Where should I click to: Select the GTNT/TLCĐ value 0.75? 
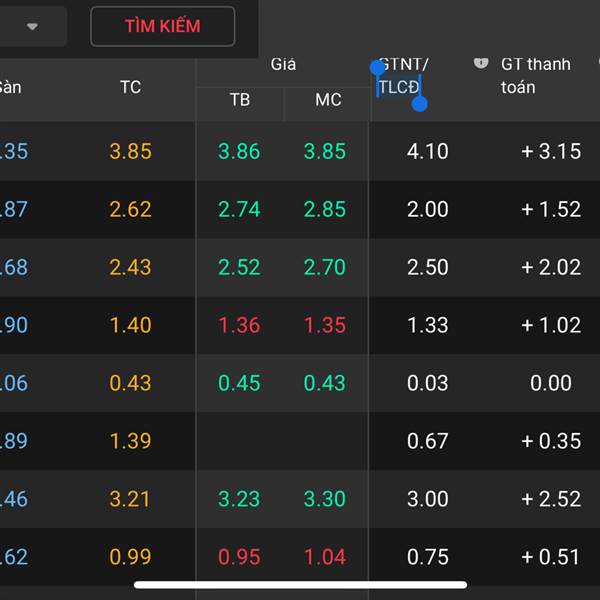(427, 557)
